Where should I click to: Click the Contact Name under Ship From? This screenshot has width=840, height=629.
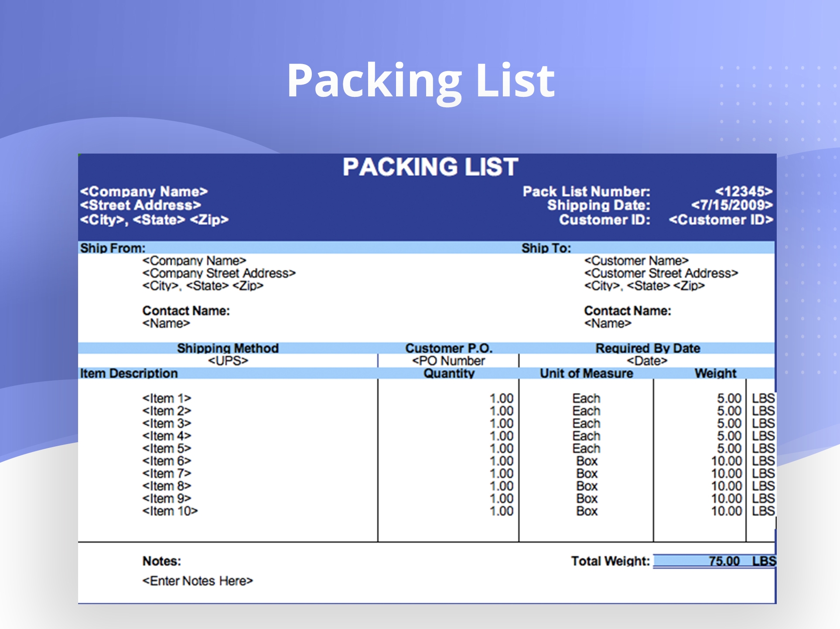[x=187, y=311]
